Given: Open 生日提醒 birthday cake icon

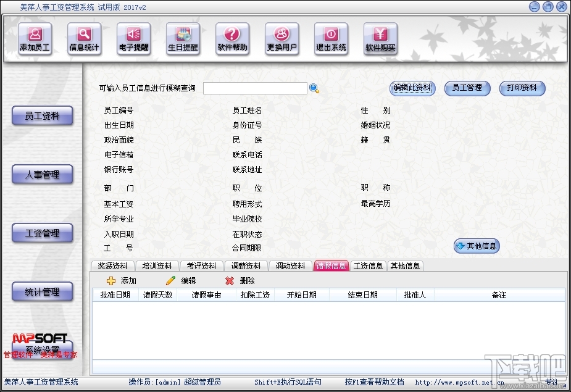Looking at the screenshot, I should [x=183, y=39].
